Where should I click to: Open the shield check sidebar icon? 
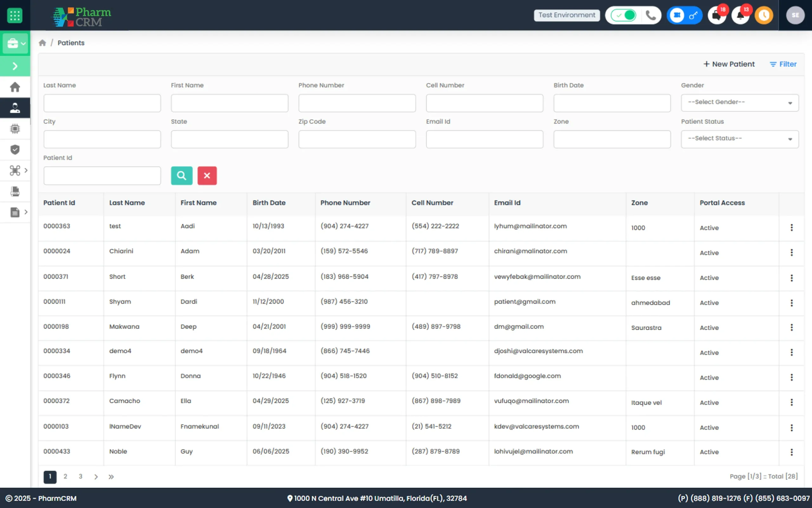[15, 150]
